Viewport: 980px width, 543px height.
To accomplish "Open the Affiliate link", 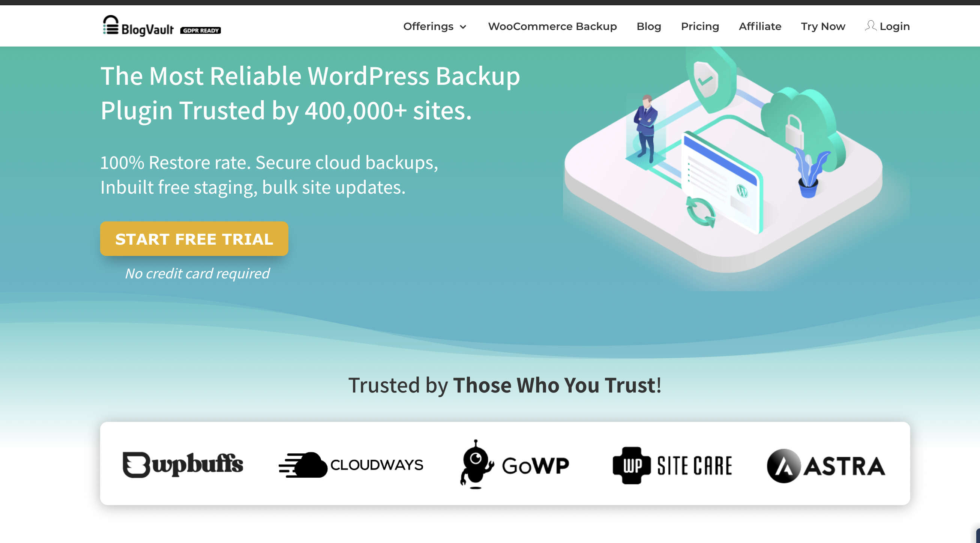I will (x=759, y=26).
